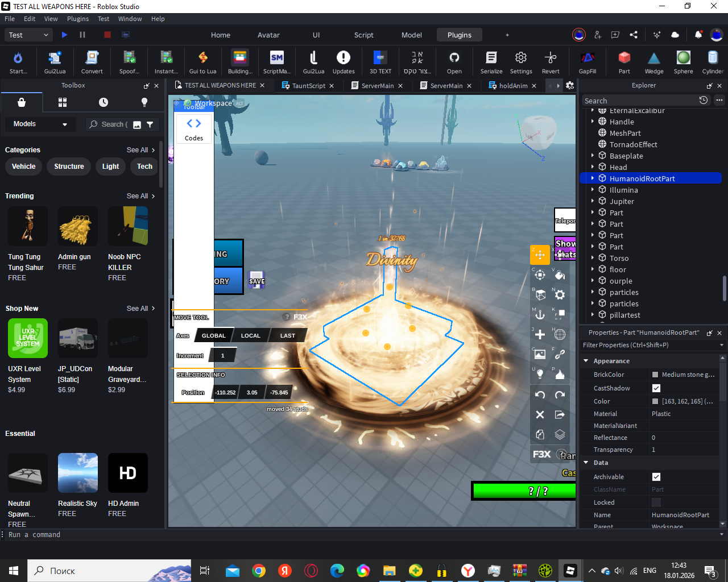Screen dimensions: 728x582
Task: Set F3X axes to LAST
Action: click(x=288, y=335)
